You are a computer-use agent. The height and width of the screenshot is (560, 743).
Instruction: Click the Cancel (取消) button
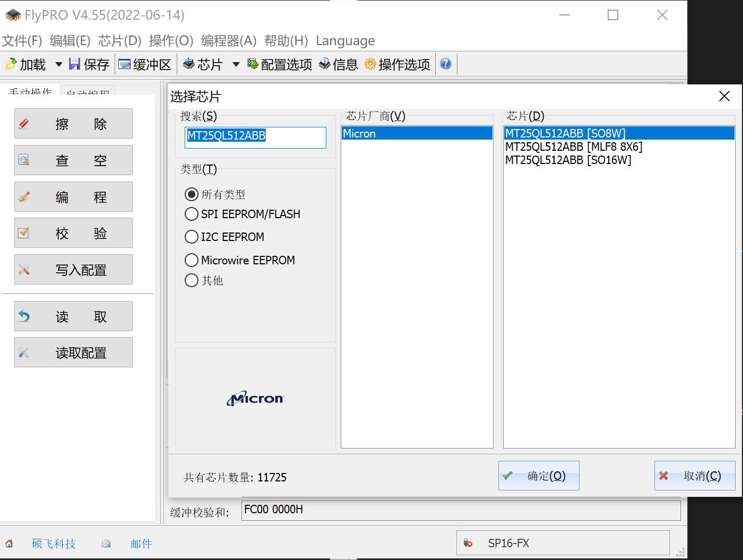pos(695,476)
